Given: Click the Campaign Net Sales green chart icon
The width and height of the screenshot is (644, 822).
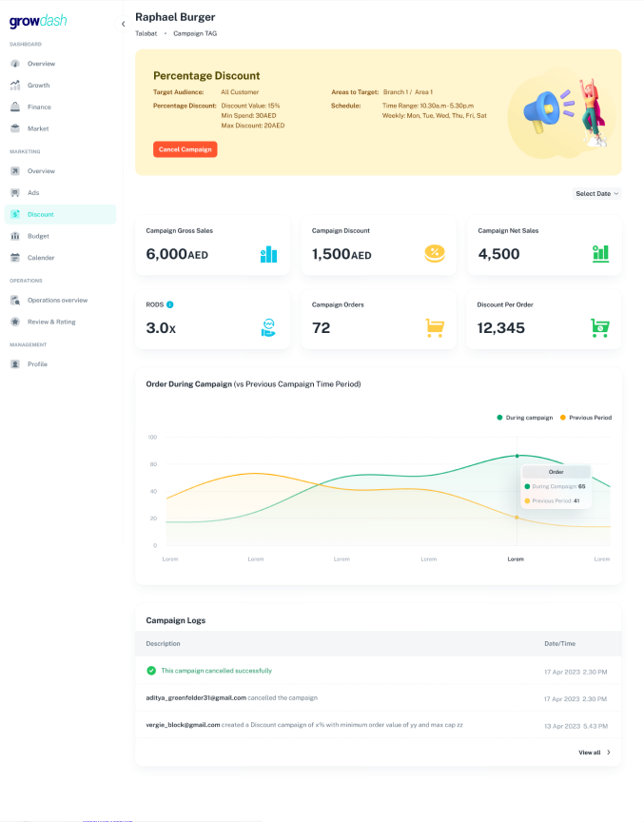Looking at the screenshot, I should point(600,254).
